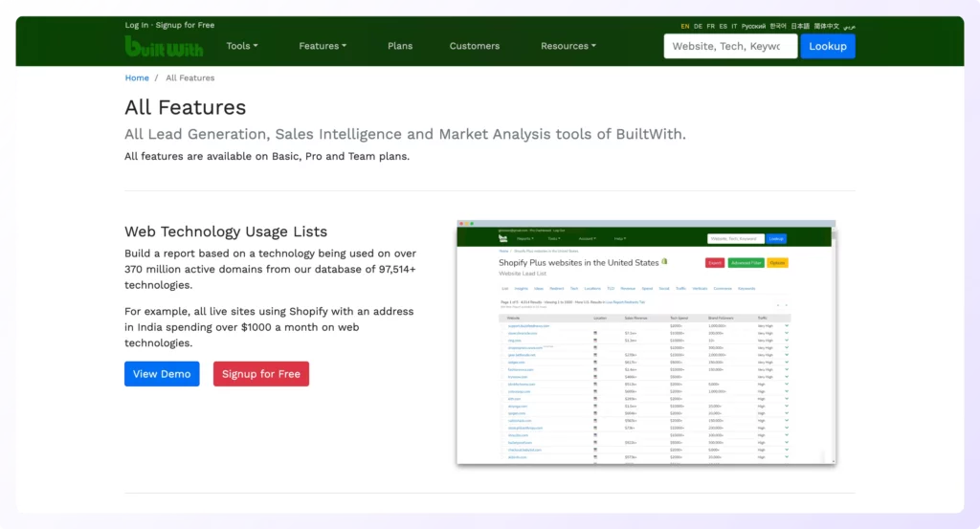
Task: Open the Tools dropdown menu
Action: [242, 46]
